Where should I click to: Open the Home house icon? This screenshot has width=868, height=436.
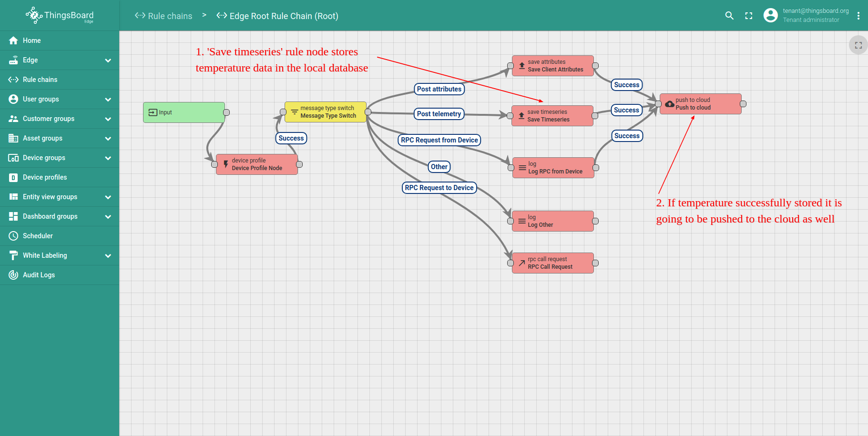13,41
